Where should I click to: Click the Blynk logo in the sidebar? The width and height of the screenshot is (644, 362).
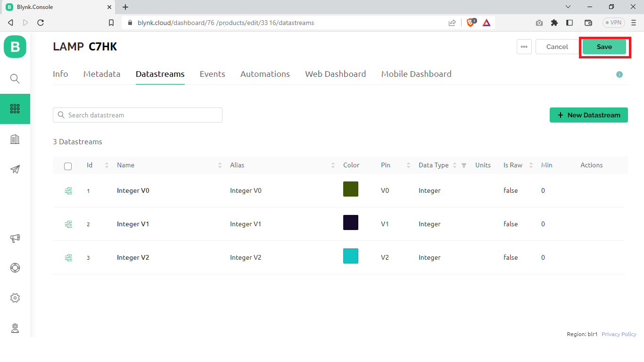[15, 47]
